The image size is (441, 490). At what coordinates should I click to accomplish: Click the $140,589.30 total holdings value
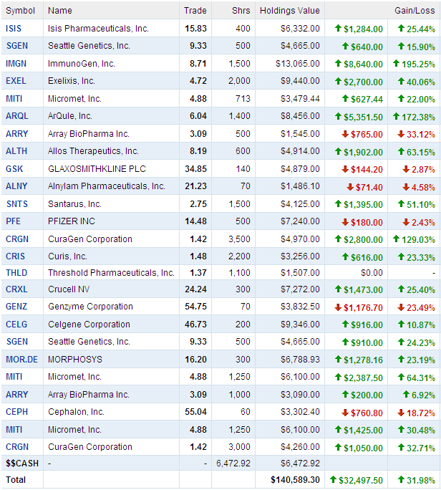[x=295, y=480]
